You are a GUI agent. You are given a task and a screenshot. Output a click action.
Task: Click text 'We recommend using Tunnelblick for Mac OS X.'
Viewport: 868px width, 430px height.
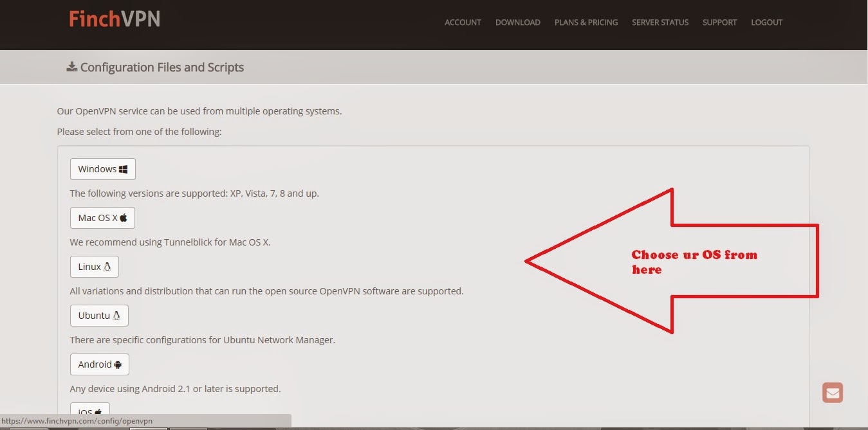(171, 242)
